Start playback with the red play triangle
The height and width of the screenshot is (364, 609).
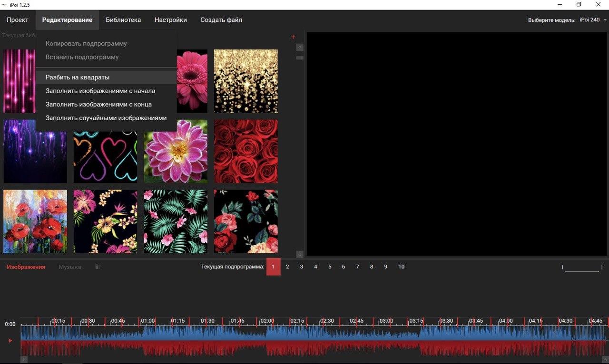10,340
